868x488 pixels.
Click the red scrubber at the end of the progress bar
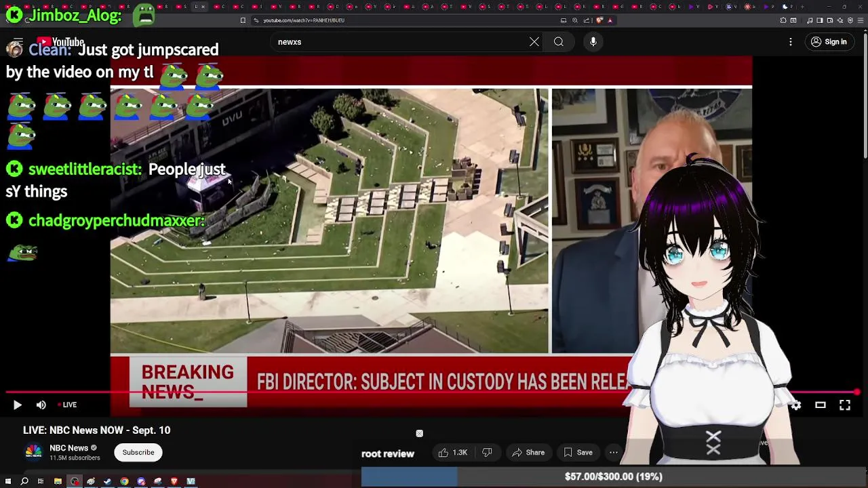[857, 392]
